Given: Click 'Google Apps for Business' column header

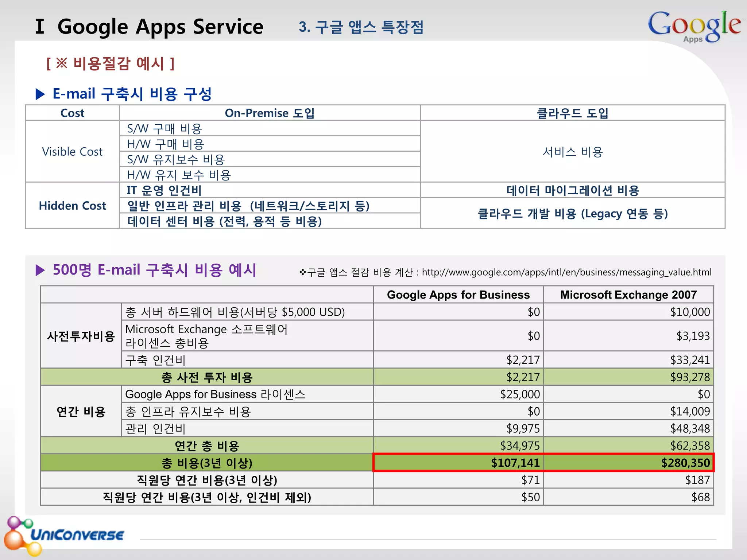Looking at the screenshot, I should (458, 295).
